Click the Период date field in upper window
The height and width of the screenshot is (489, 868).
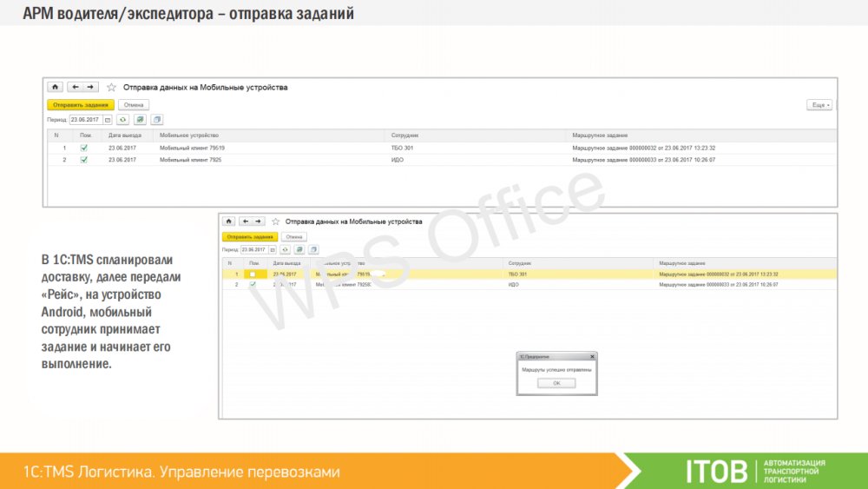[x=86, y=120]
